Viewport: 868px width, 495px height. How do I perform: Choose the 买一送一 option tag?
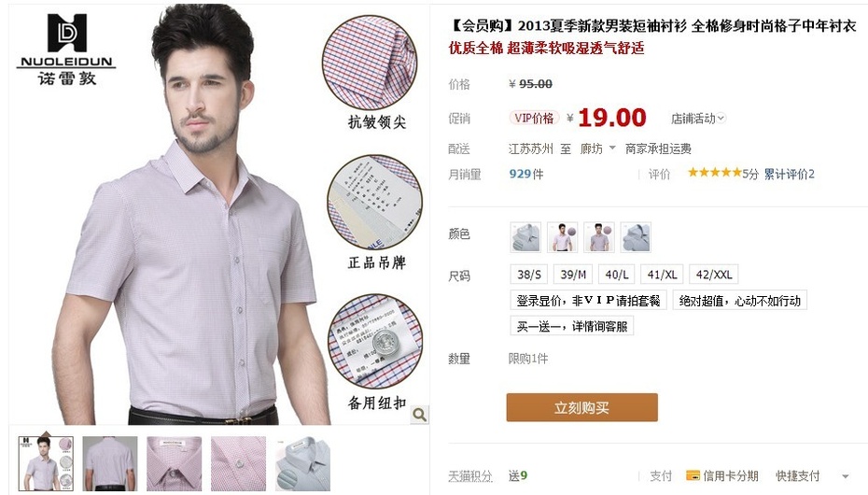572,326
